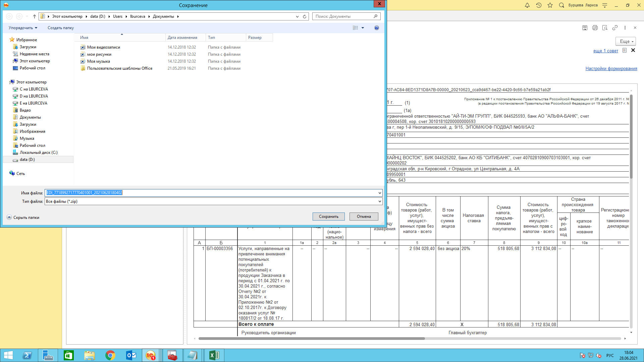Screen dimensions: 644x362
Task: Open the 1C history clock icon
Action: point(539,5)
